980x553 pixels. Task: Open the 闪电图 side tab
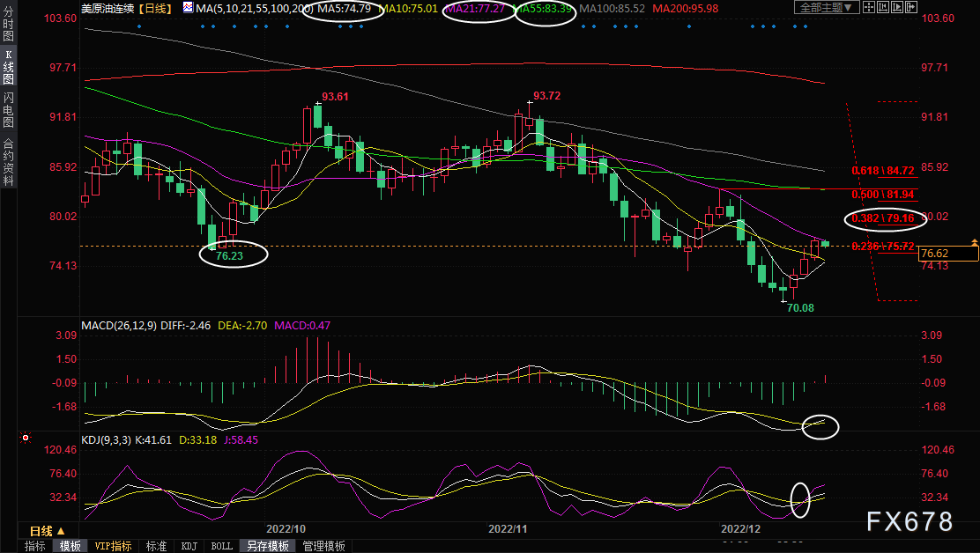(x=8, y=110)
